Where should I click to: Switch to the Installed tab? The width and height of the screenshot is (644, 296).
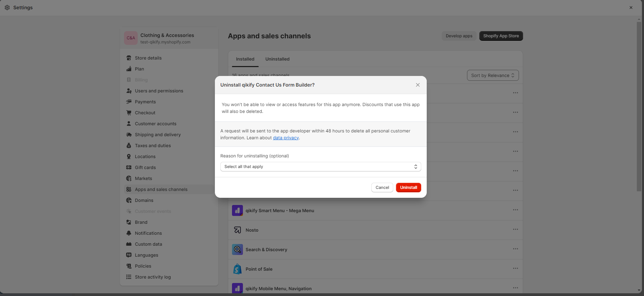pos(245,59)
